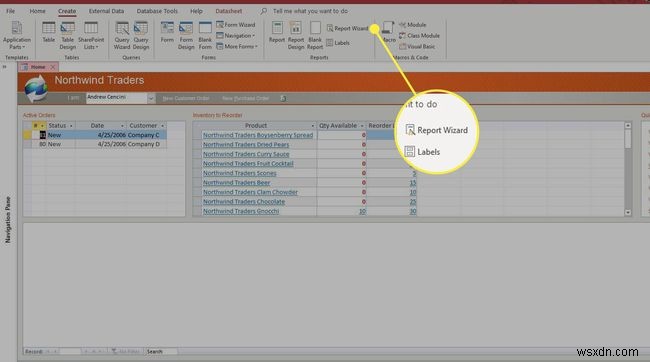Open Northwind Traders Scones link
650x362 pixels.
pyautogui.click(x=239, y=173)
